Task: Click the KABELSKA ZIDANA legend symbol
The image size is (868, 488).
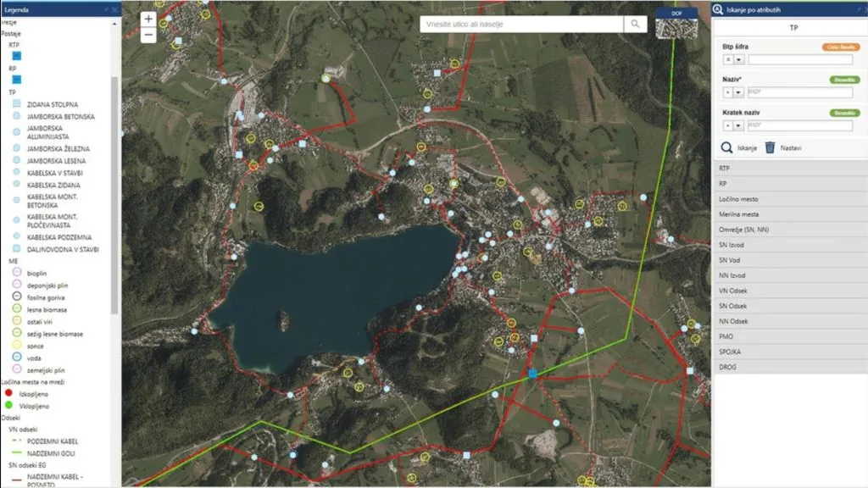Action: (x=17, y=184)
